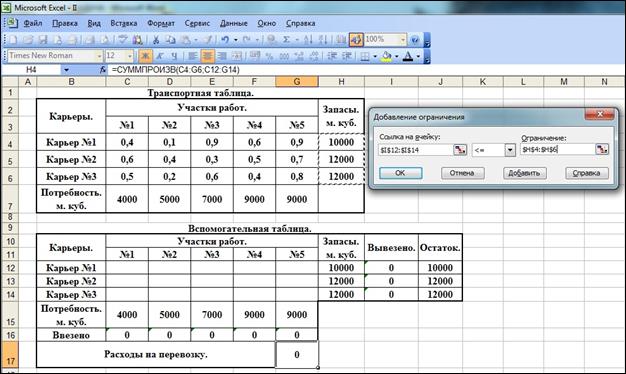Increase the cell indent
This screenshot has width=626, height=374.
tap(347, 56)
